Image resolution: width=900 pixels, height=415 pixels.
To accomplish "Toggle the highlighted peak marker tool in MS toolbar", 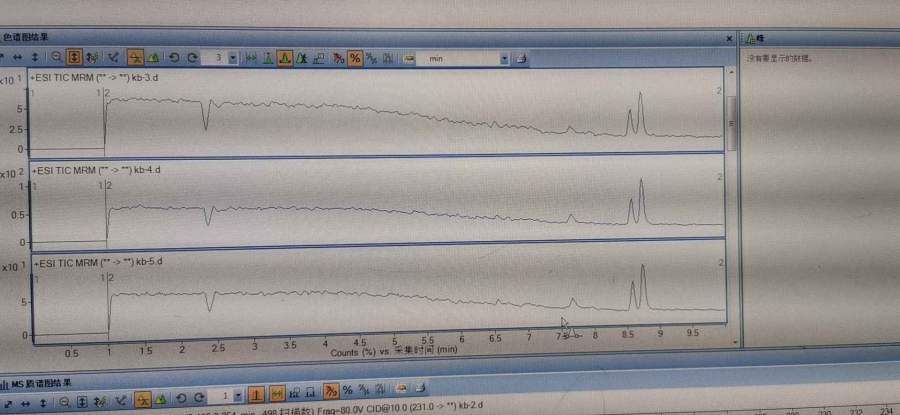I will (257, 395).
